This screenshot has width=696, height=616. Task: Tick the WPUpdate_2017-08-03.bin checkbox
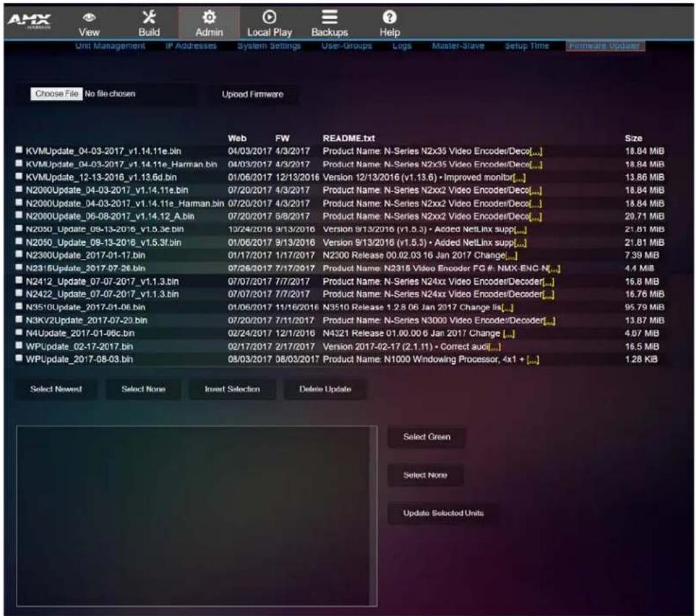[19, 358]
